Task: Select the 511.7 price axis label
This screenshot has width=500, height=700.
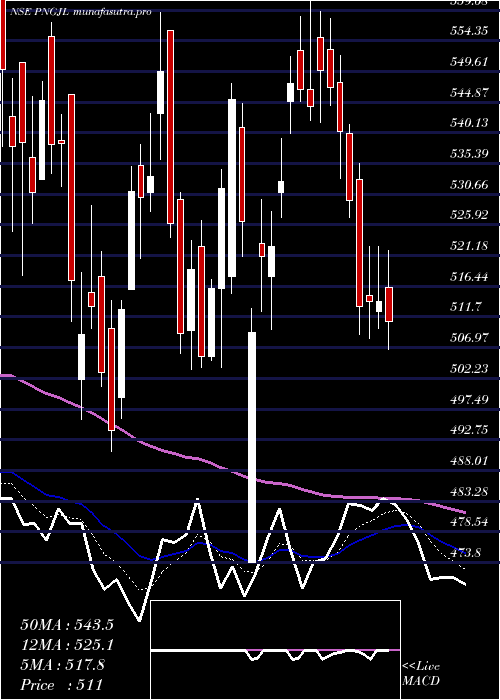Action: [466, 307]
